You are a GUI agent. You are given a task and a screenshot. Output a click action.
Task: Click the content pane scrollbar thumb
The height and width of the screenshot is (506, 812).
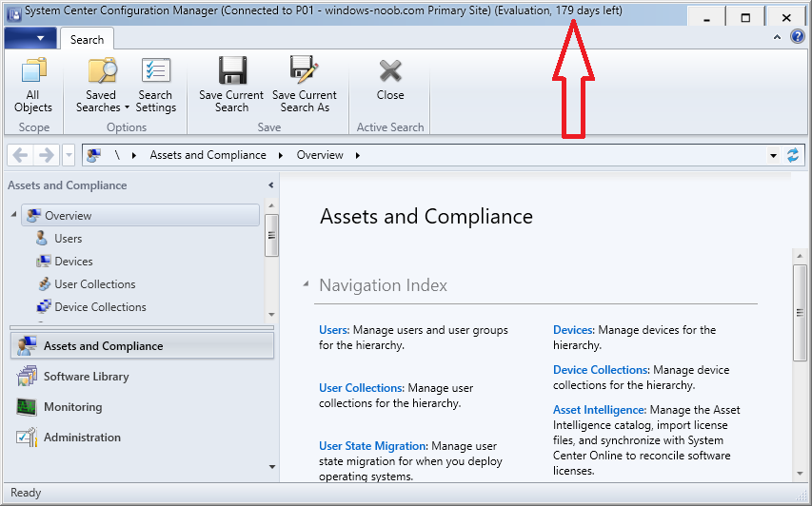click(x=800, y=313)
